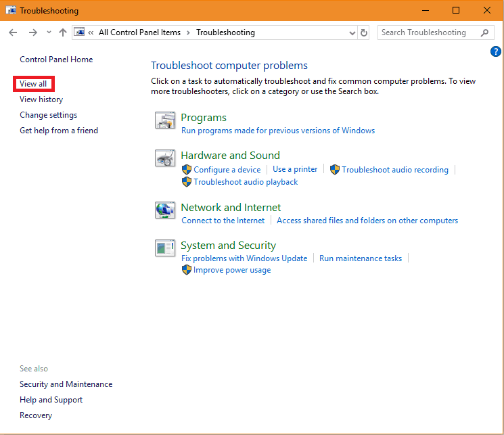Expand the address bar history dropdown

tap(352, 32)
